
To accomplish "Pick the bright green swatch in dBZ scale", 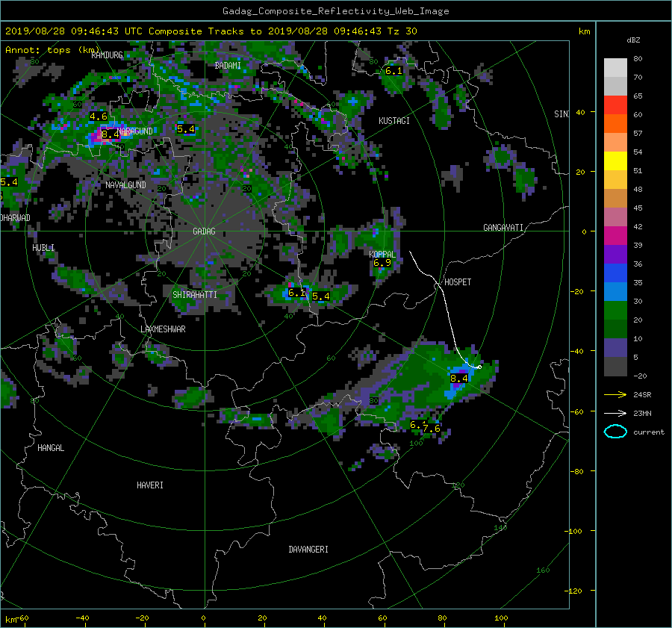I will click(x=615, y=310).
